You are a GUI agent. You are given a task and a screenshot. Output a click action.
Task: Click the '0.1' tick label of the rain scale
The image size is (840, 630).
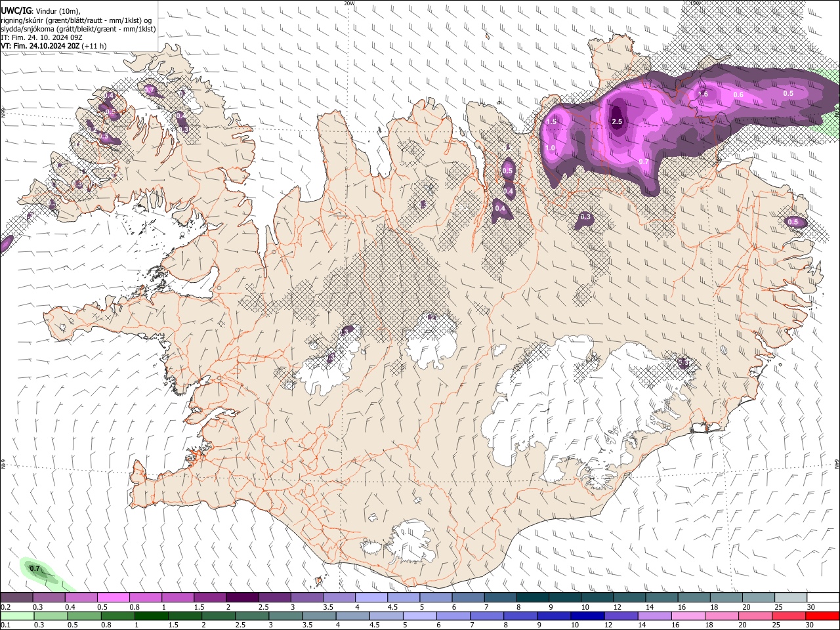click(x=5, y=625)
